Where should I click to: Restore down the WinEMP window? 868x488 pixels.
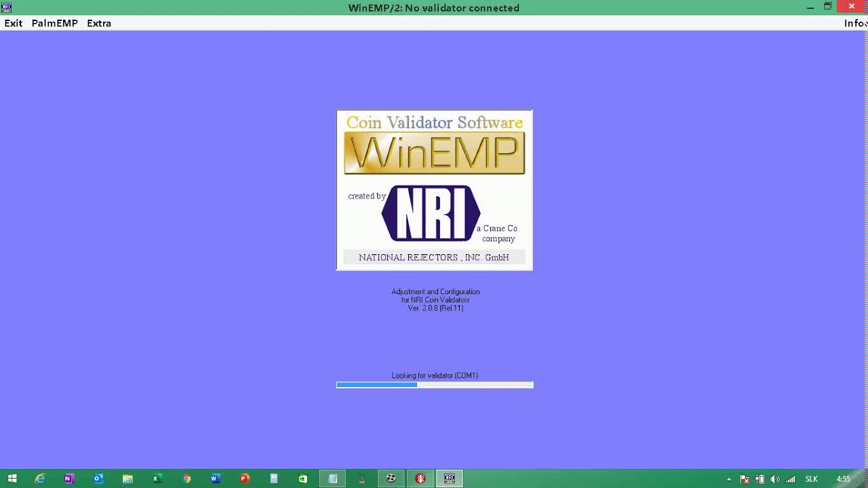tap(828, 7)
